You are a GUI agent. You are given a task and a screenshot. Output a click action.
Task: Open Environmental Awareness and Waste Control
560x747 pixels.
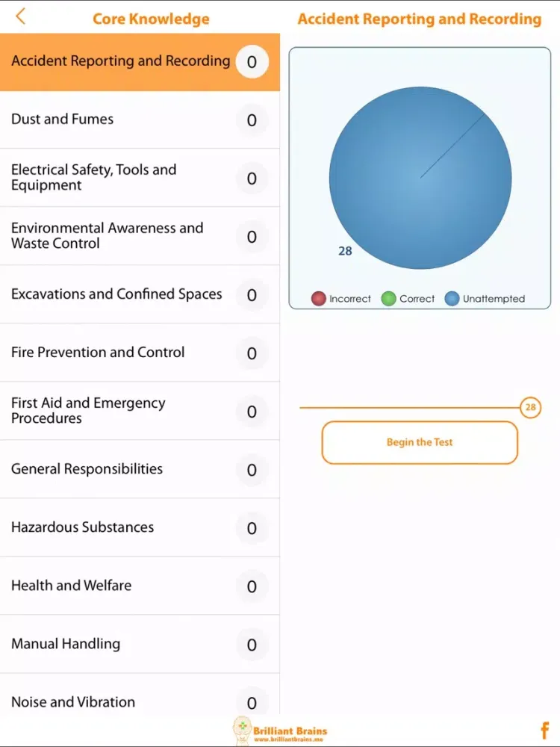point(107,236)
